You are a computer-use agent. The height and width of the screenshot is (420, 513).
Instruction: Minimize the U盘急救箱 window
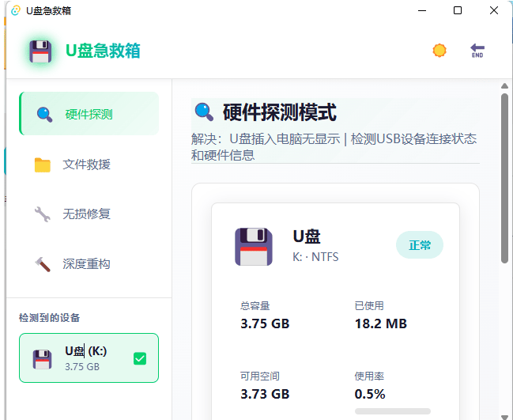(422, 10)
